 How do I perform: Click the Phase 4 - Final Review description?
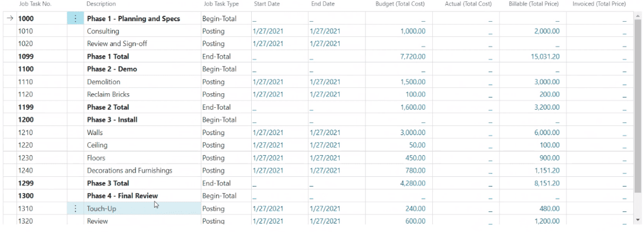122,196
